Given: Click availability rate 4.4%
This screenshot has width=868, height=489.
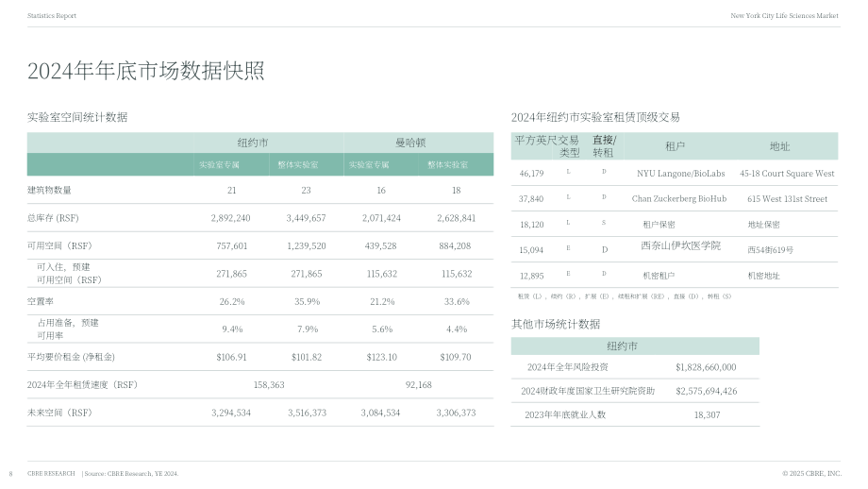Looking at the screenshot, I should (x=457, y=329).
